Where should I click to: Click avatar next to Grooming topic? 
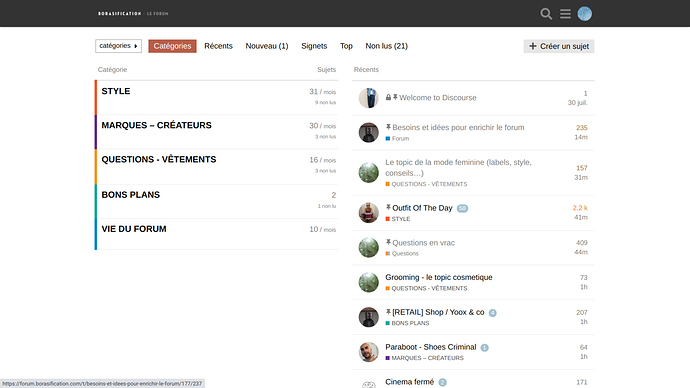368,282
